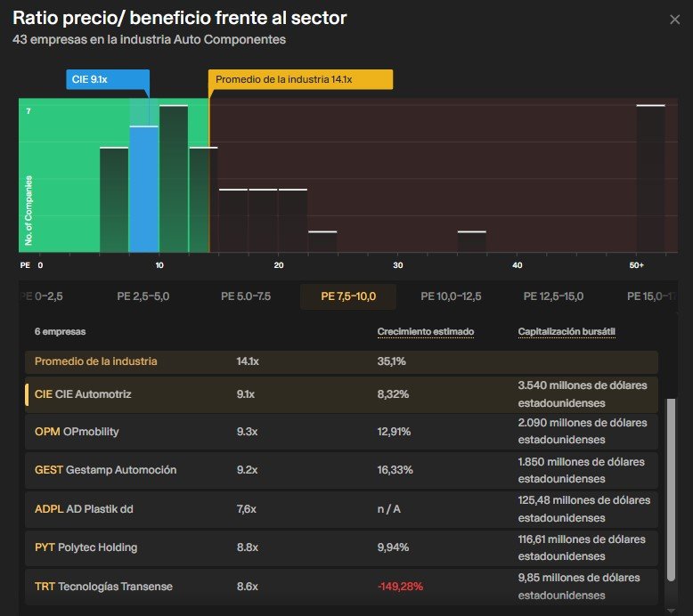693x616 pixels.
Task: Open the GEST Gestamp Automoción row
Action: [341, 470]
